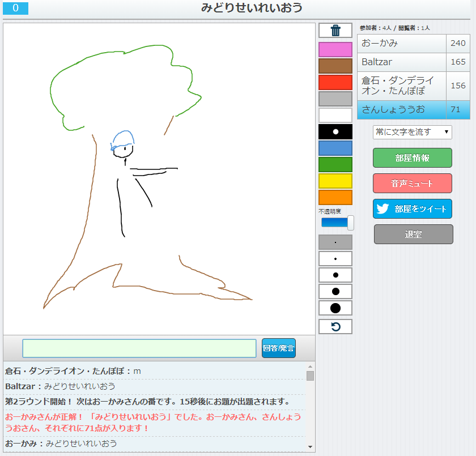Click the Twitter bird icon
This screenshot has width=476, height=456.
(x=382, y=208)
